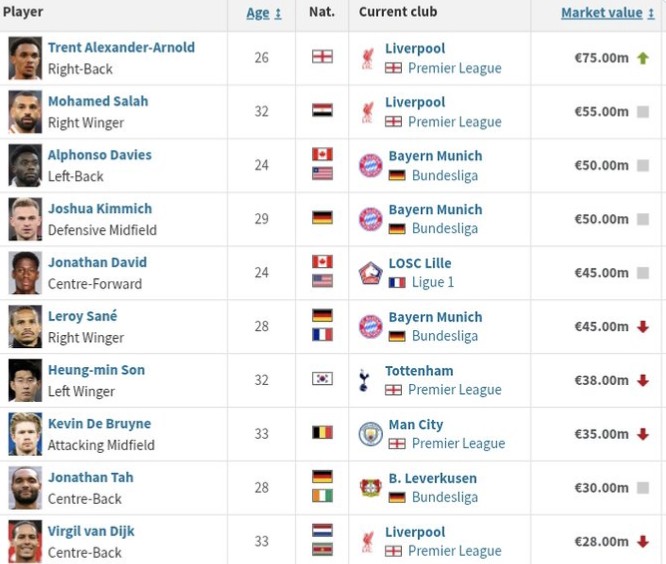The width and height of the screenshot is (666, 564).
Task: Open Trent Alexander-Arnold's player profile
Action: [x=121, y=48]
